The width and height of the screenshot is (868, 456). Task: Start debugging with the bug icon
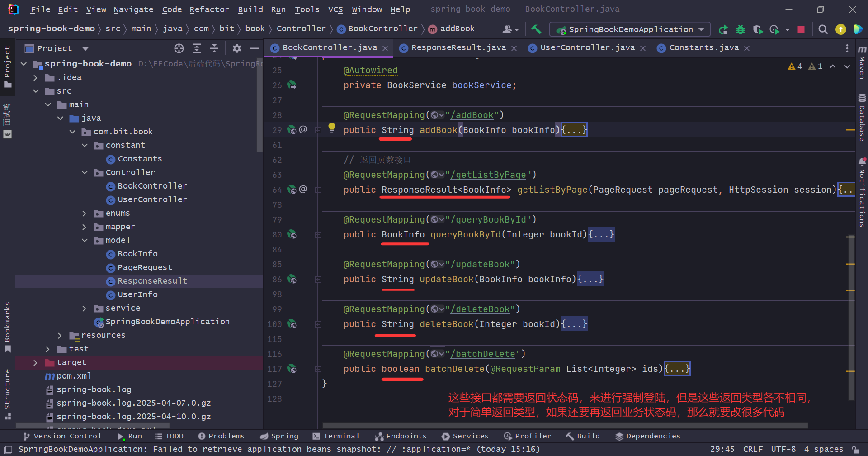tap(741, 29)
